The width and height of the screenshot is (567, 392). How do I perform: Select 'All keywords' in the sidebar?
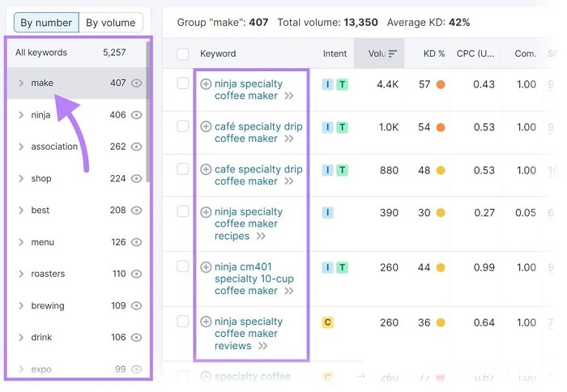[x=70, y=53]
